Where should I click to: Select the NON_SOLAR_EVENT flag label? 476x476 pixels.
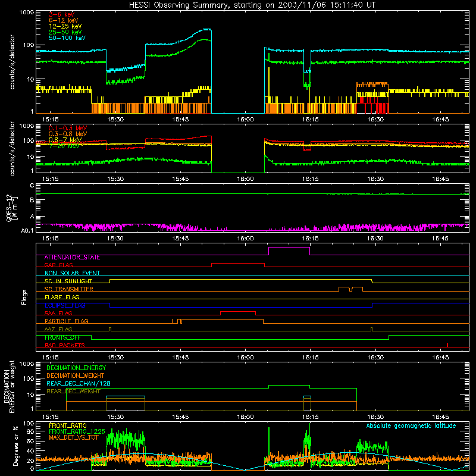[x=72, y=273]
